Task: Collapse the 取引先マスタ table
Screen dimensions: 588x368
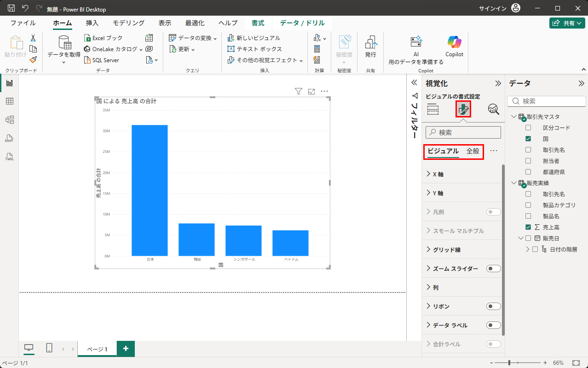Action: point(514,117)
